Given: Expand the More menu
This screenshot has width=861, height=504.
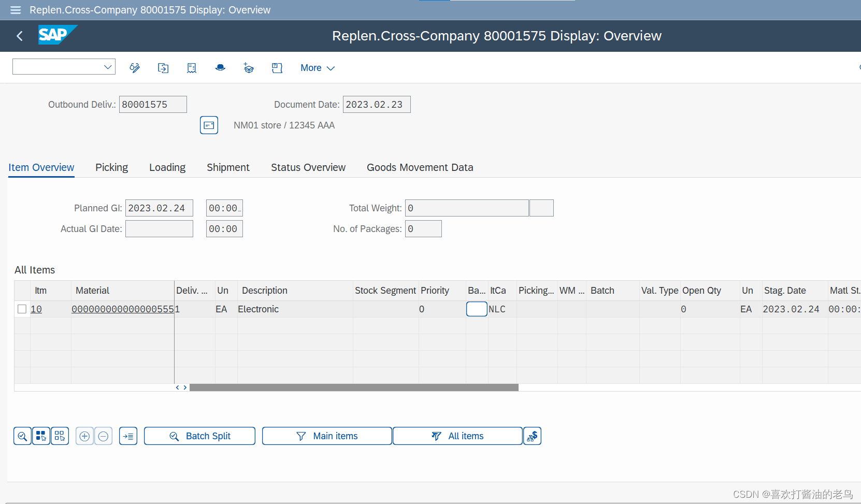Looking at the screenshot, I should click(318, 68).
